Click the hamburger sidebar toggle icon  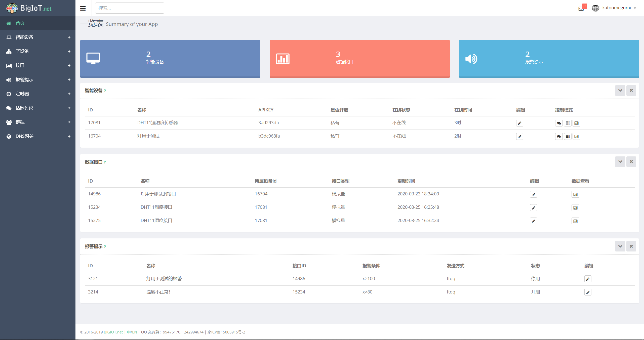[83, 8]
